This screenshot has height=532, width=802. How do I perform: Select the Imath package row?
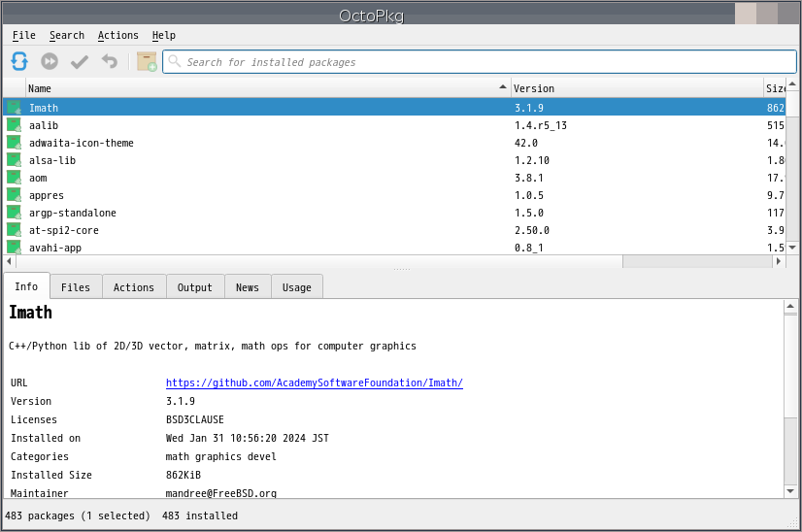[x=394, y=108]
